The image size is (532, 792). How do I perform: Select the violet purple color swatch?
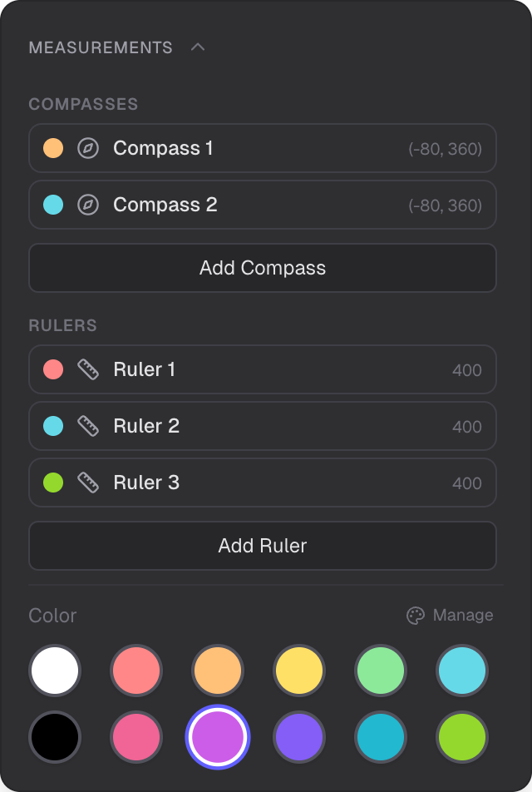click(299, 736)
